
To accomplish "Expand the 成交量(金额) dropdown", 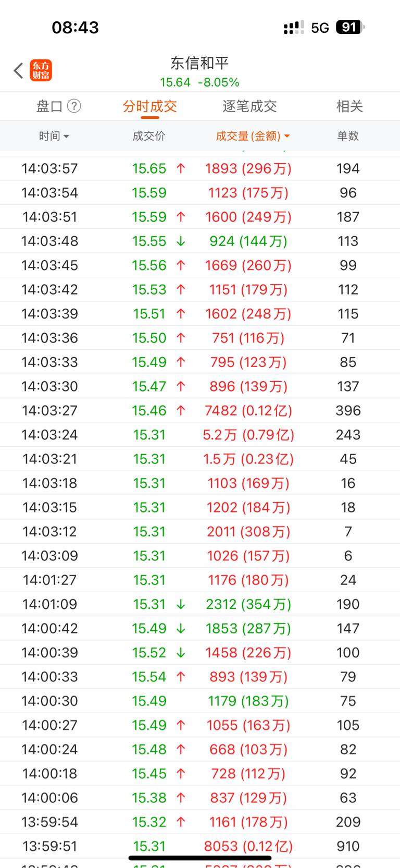I will [253, 136].
